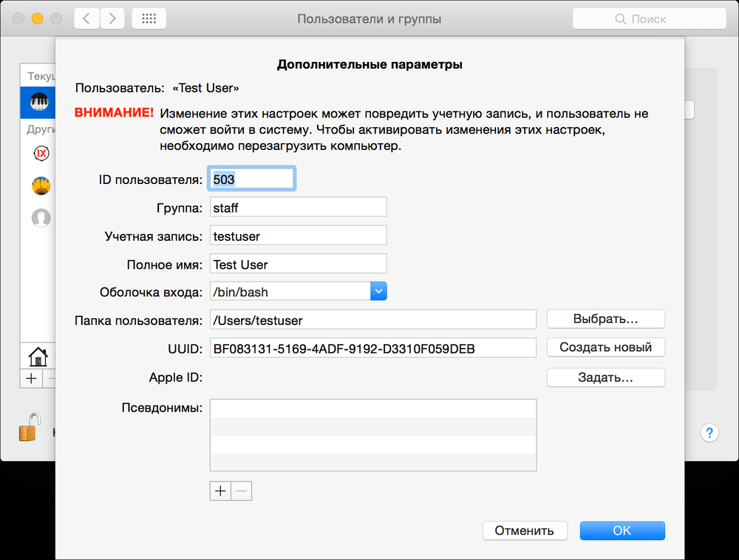
Task: Click Создать новый to generate UUID
Action: pyautogui.click(x=605, y=347)
